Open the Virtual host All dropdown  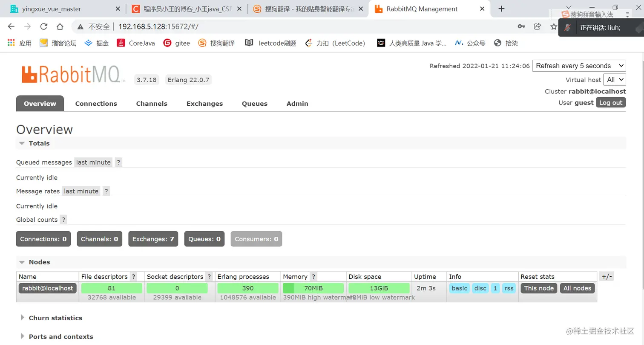coord(615,80)
